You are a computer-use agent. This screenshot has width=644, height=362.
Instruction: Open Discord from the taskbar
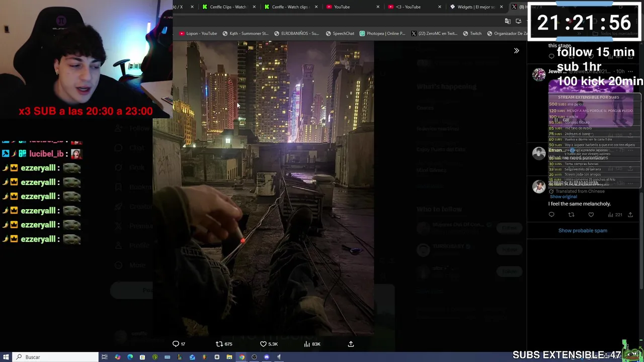pos(267,357)
